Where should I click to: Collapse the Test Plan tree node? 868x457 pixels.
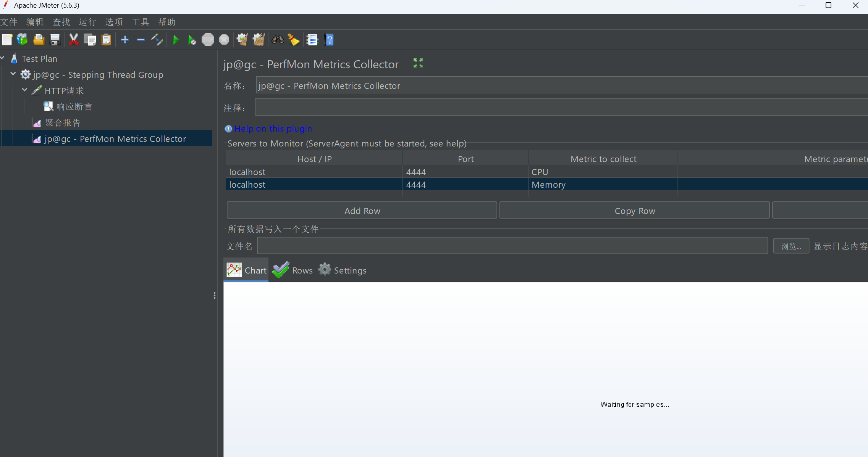(3, 58)
